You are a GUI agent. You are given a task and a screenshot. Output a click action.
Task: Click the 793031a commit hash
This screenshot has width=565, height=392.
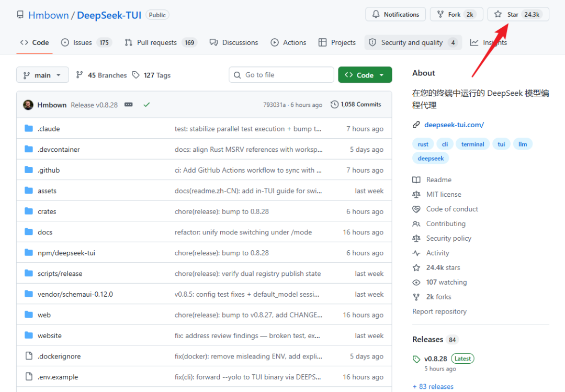pos(274,105)
